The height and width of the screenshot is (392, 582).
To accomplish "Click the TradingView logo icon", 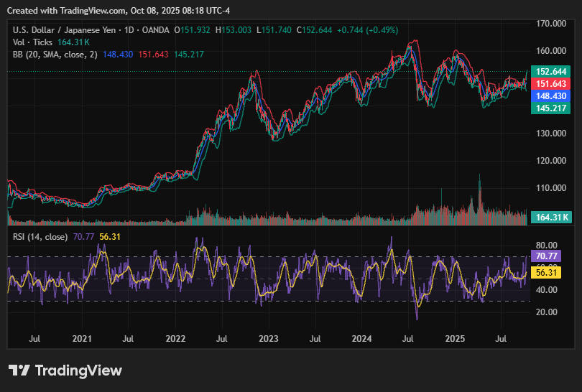I will point(19,370).
